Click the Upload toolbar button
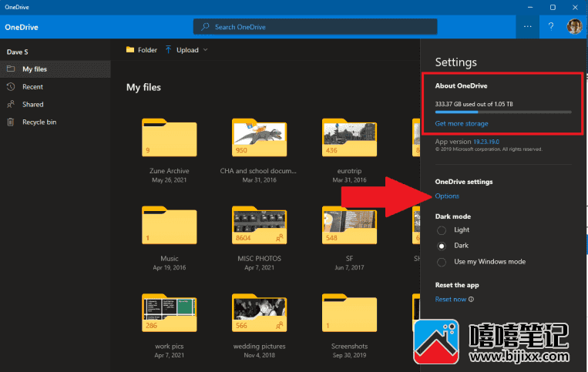Screen dimensions: 588x372 pyautogui.click(x=186, y=50)
